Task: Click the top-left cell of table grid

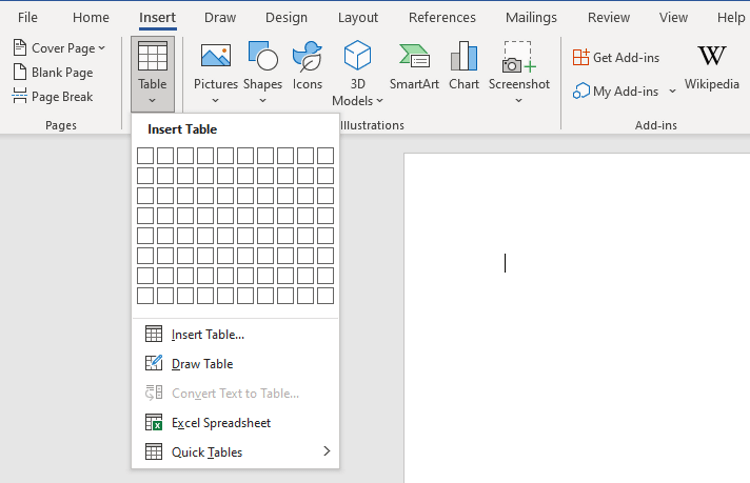Action: coord(145,156)
